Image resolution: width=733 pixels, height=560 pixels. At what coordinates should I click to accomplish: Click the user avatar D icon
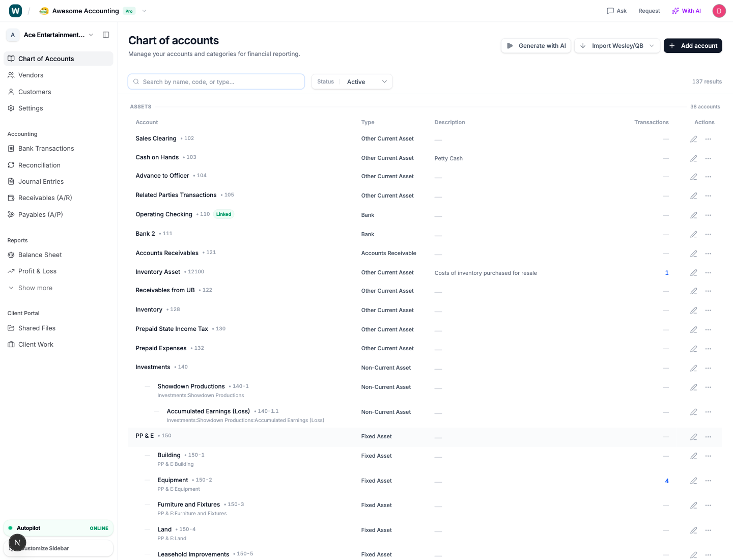coord(719,11)
